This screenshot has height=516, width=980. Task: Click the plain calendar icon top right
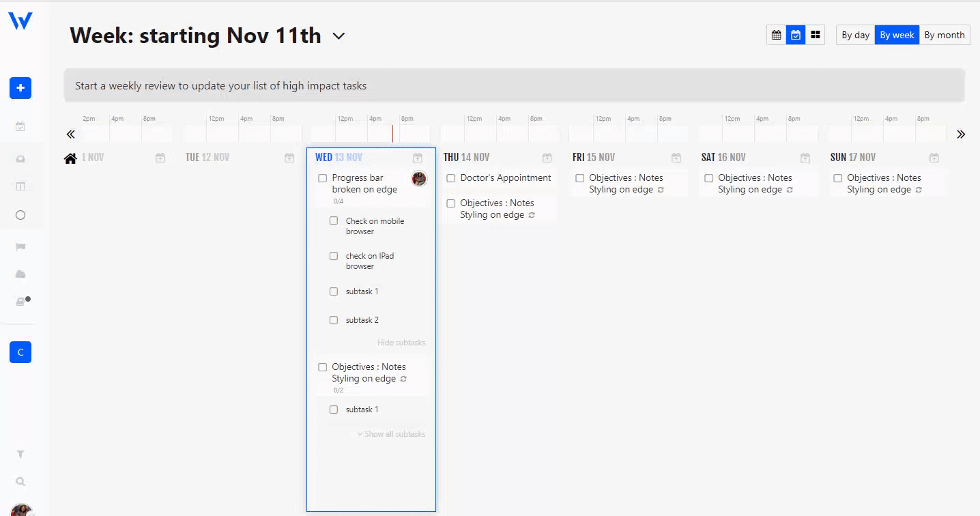point(776,34)
